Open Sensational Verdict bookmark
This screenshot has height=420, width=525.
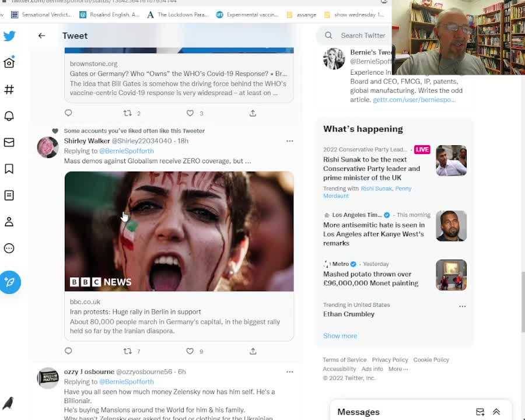(x=41, y=15)
